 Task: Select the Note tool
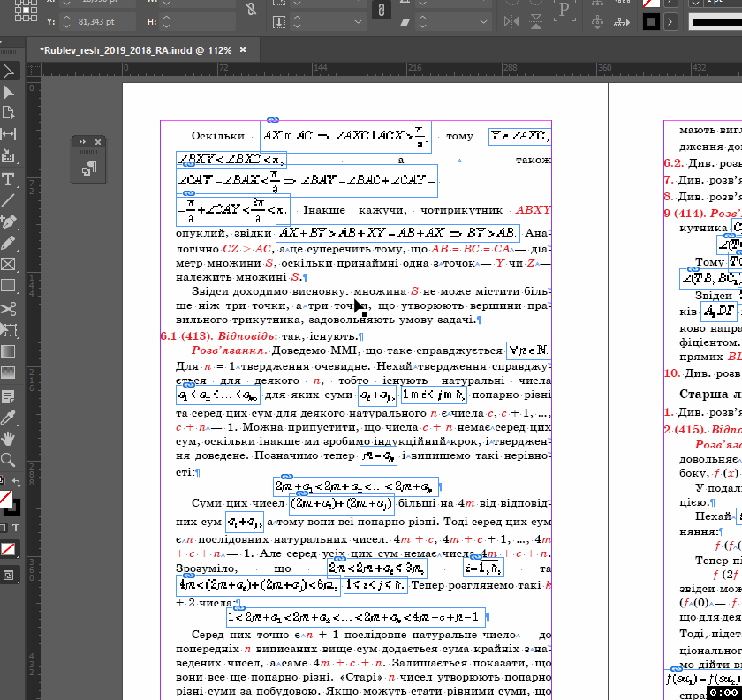(x=9, y=396)
